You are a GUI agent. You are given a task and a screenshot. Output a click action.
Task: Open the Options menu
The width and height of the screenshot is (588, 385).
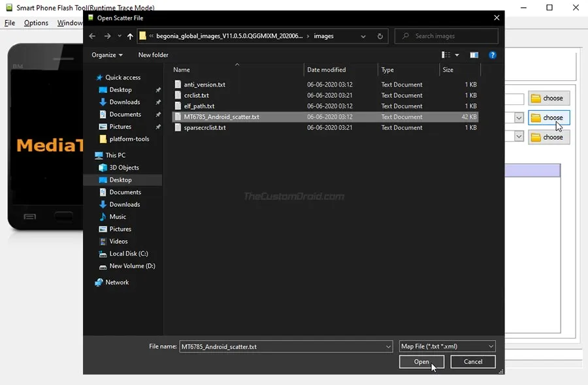pos(36,22)
